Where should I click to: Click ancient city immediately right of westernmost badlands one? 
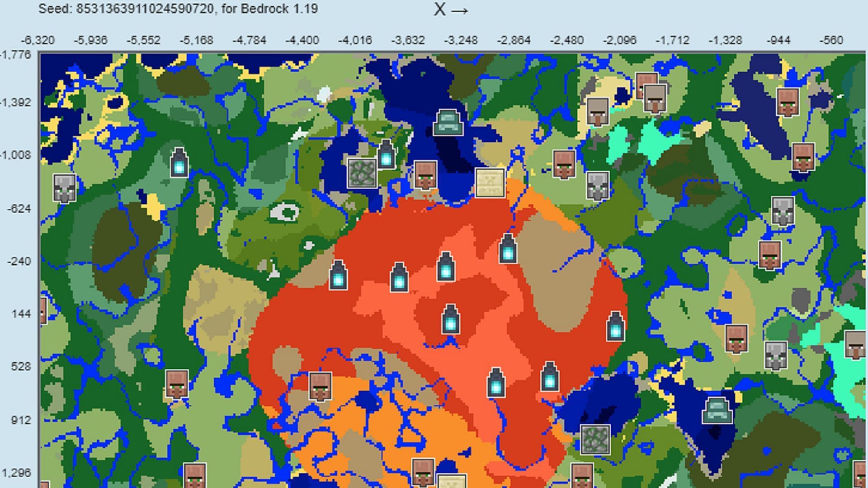[x=399, y=277]
